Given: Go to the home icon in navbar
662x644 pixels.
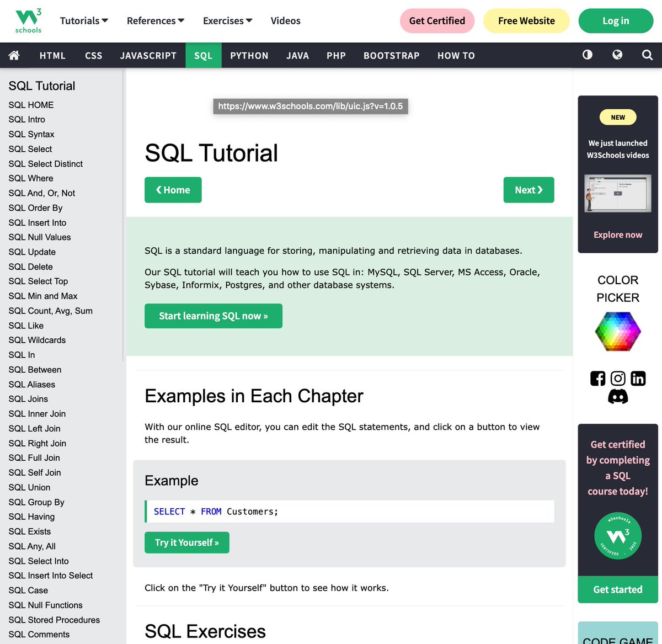Looking at the screenshot, I should [x=14, y=55].
